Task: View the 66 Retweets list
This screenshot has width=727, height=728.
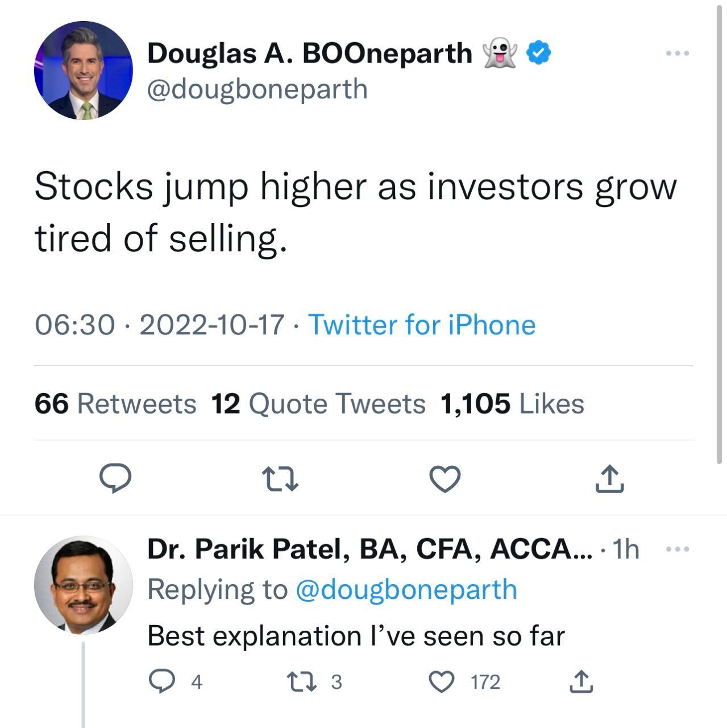Action: [x=115, y=404]
